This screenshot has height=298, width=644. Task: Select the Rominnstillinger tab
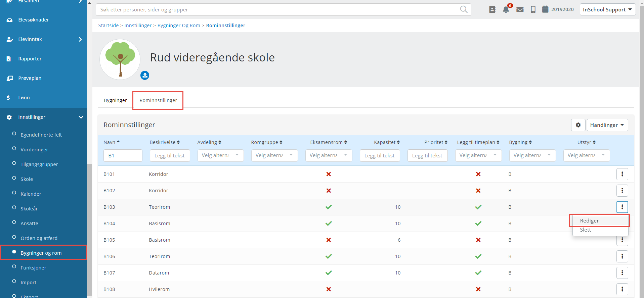[158, 100]
